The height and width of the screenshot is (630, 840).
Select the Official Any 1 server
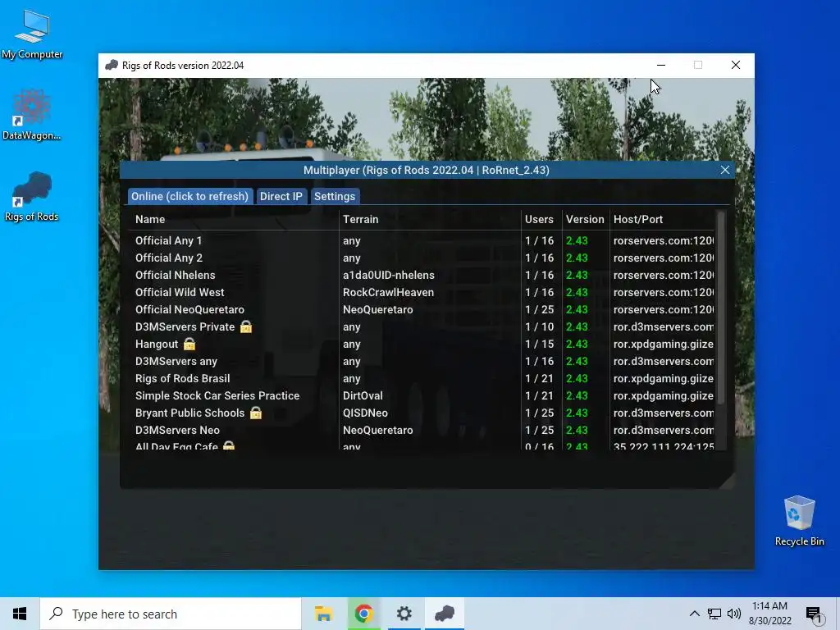[423, 240]
